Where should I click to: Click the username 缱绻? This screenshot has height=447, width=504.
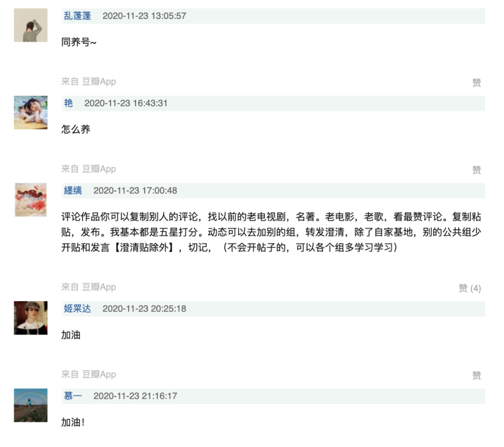73,191
